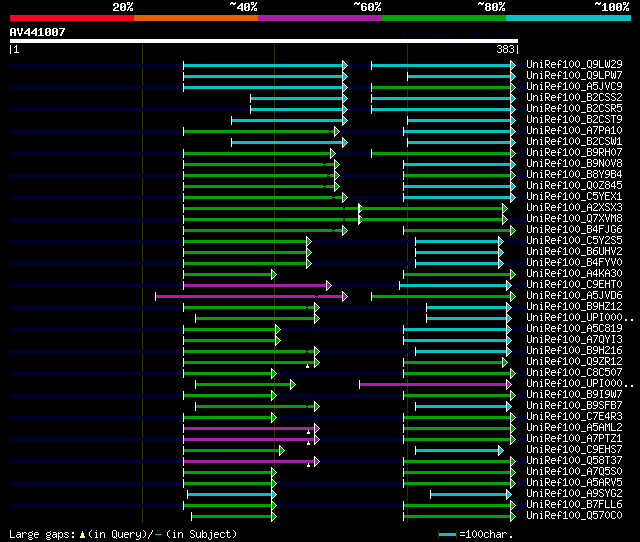
Task: Select the UniRef100_A7PTZ1 label
Action: click(574, 439)
